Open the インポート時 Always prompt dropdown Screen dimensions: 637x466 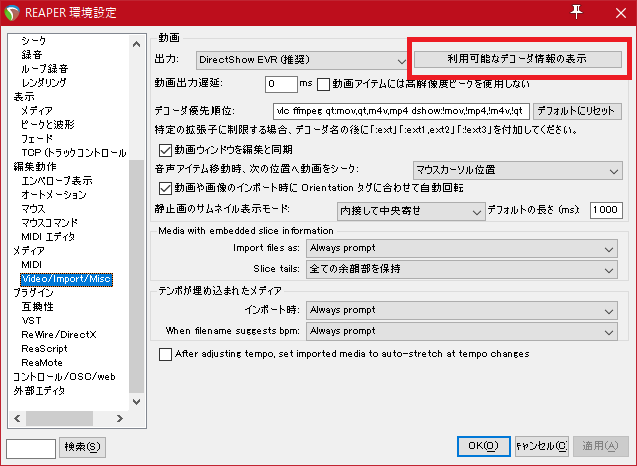click(x=462, y=310)
